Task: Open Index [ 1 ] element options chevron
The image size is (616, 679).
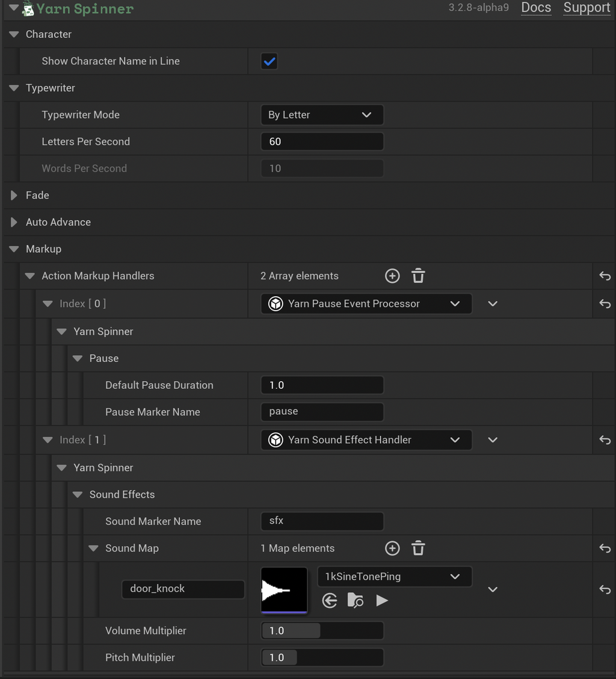Action: [x=493, y=439]
